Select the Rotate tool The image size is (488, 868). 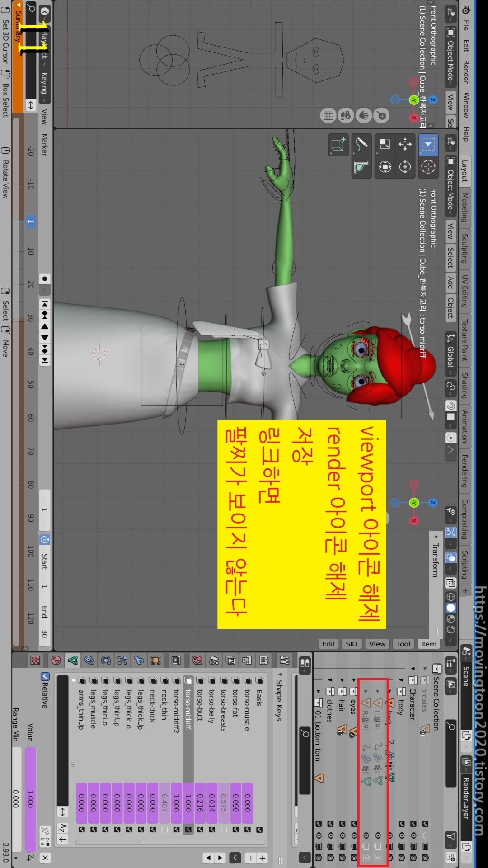[405, 167]
